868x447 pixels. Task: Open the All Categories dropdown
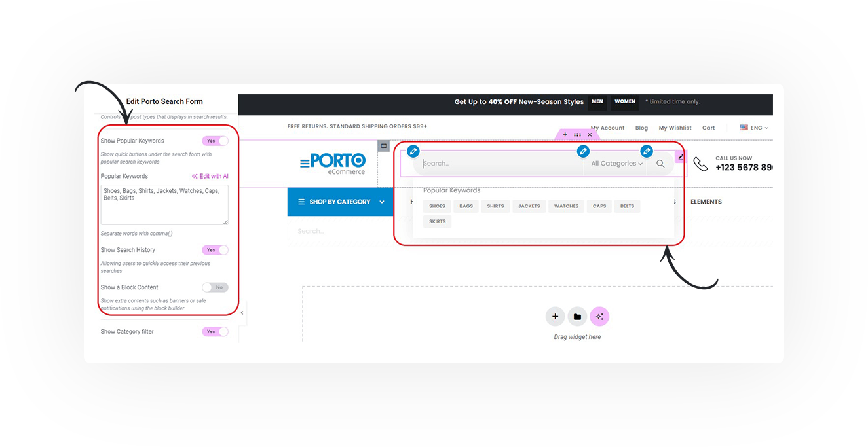(616, 164)
